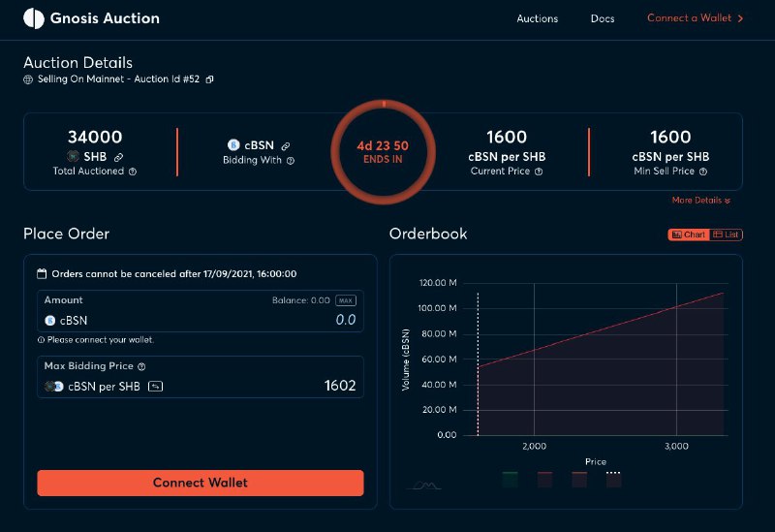
Task: Switch orderbook to List view
Action: [726, 235]
